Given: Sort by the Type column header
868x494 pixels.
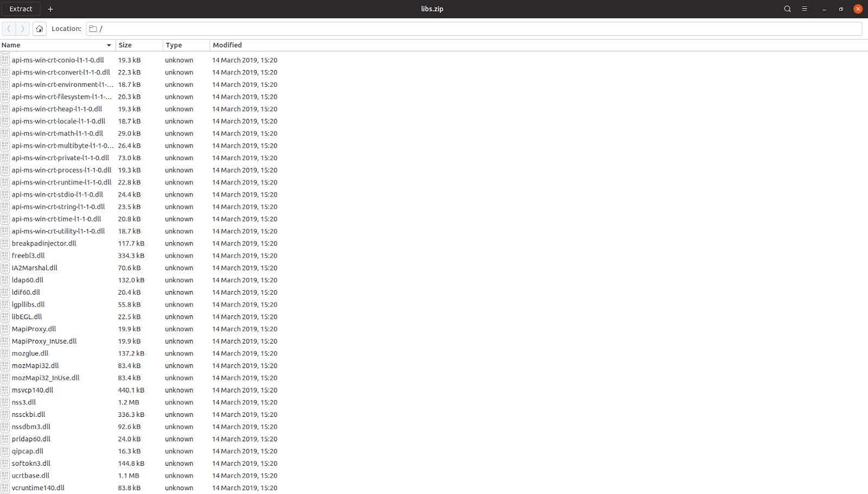Looking at the screenshot, I should pyautogui.click(x=174, y=45).
